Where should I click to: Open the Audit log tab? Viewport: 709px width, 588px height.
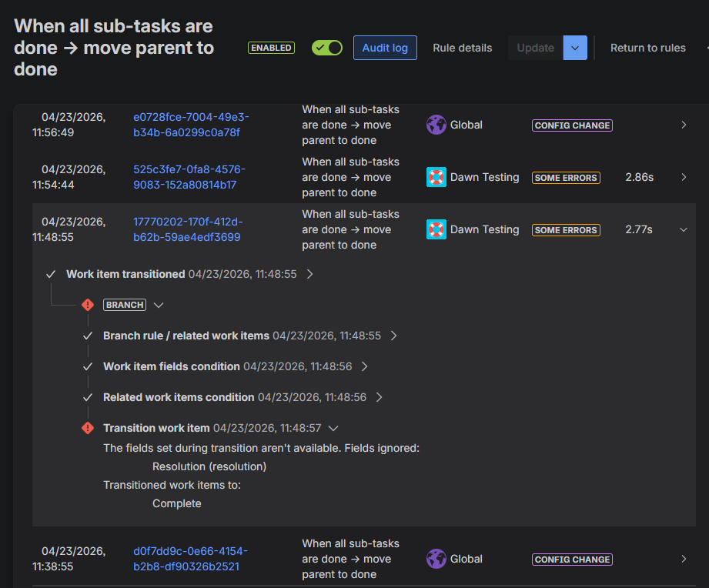click(385, 48)
